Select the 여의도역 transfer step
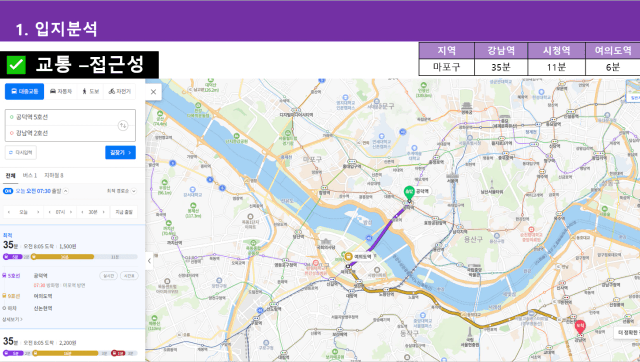 (43, 296)
